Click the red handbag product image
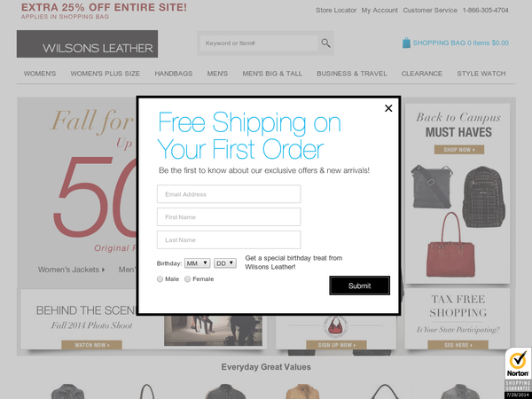This screenshot has height=399, width=532. pyautogui.click(x=450, y=245)
